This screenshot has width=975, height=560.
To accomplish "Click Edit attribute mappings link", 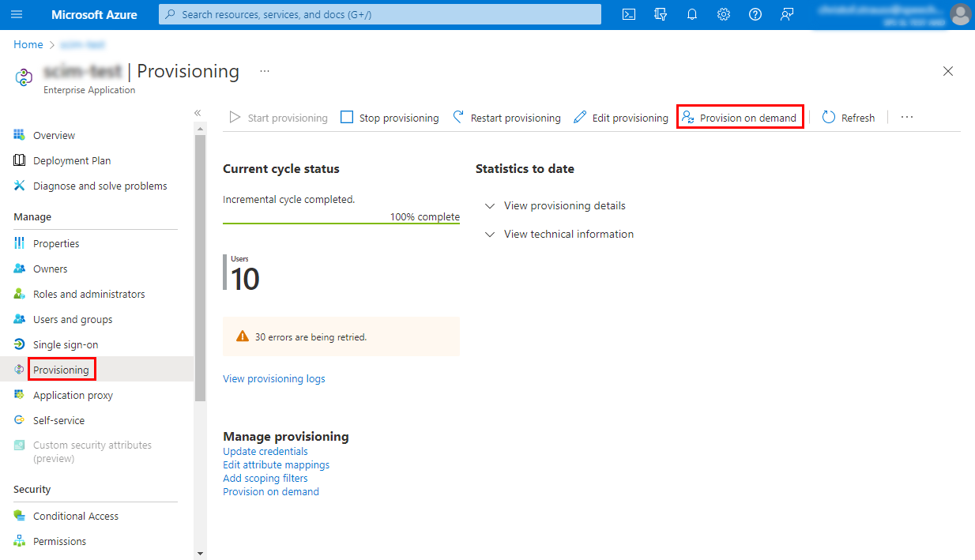I will (x=277, y=464).
